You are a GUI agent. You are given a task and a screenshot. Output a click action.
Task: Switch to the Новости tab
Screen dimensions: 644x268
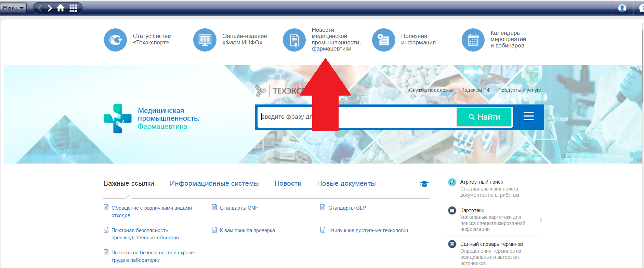pos(288,184)
